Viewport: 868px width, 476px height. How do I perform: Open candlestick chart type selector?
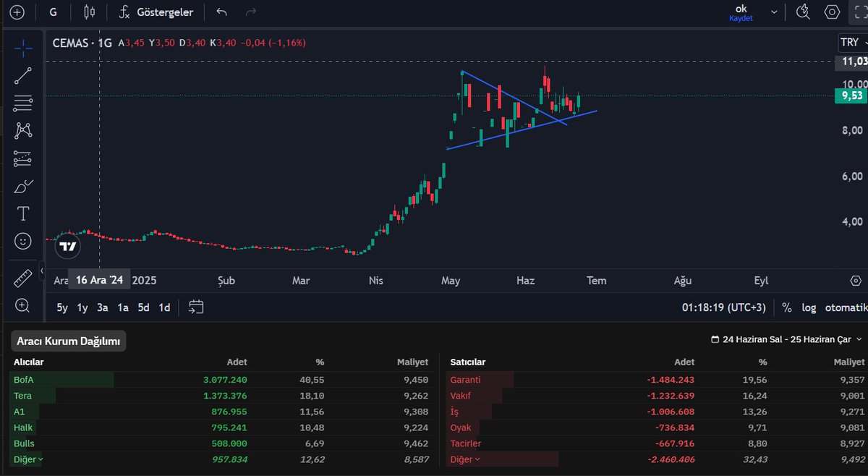89,12
